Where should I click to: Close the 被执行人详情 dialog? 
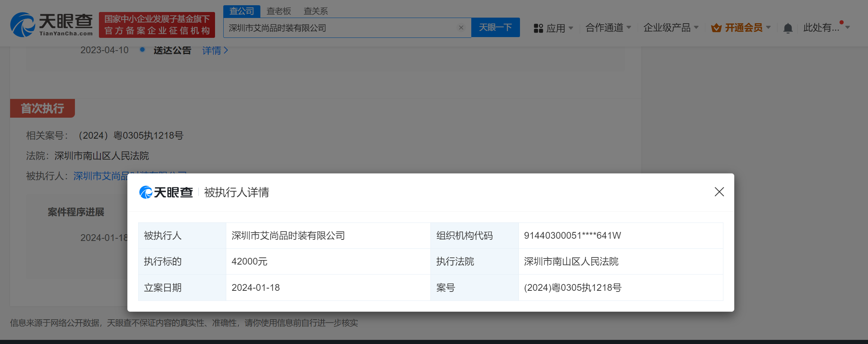coord(719,192)
